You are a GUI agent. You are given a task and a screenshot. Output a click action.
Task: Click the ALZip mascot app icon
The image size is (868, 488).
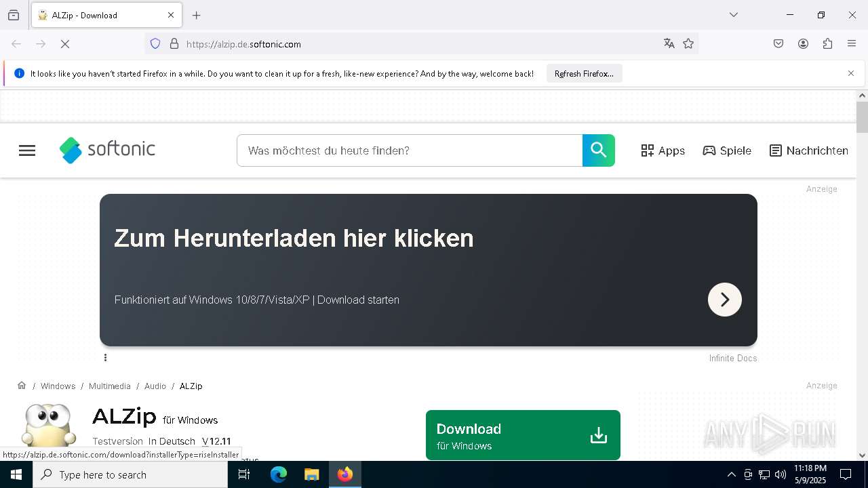47,426
